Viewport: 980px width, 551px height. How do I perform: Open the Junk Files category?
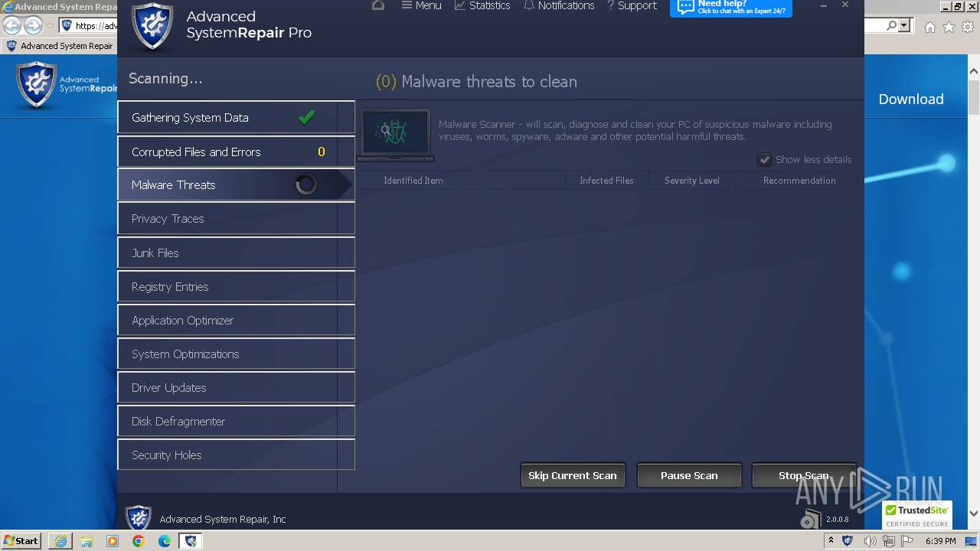(236, 253)
